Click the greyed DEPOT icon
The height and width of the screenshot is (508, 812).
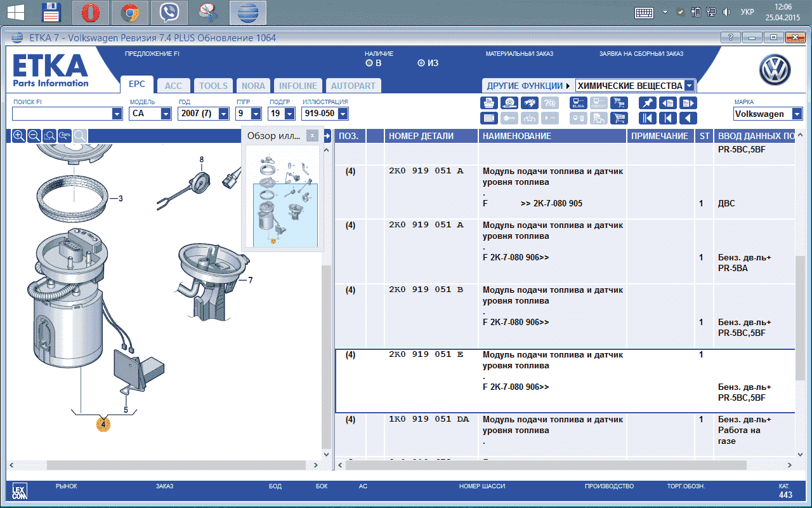point(599,103)
